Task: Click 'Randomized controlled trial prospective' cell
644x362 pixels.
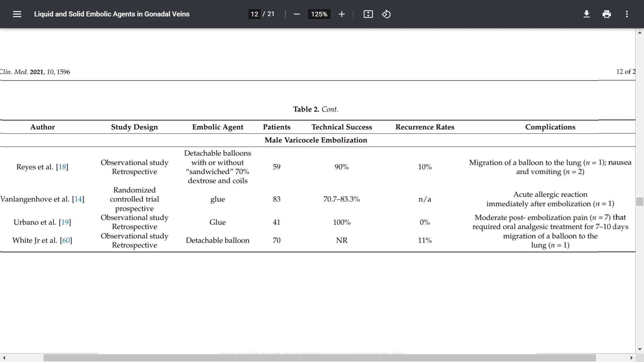Action: tap(135, 199)
